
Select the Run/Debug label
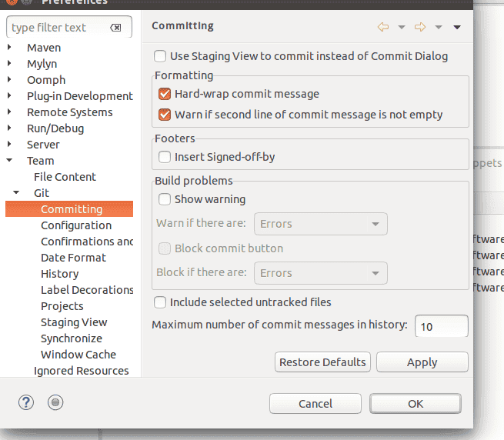tap(55, 128)
